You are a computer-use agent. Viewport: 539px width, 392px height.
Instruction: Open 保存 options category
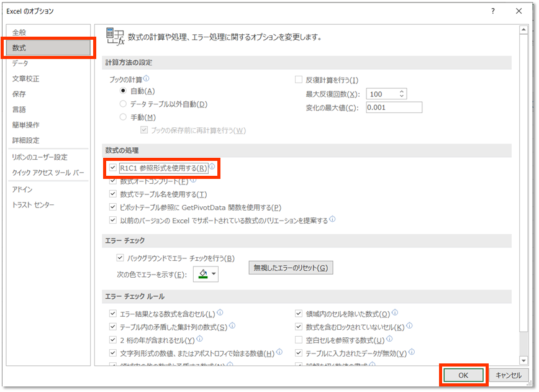(48, 94)
